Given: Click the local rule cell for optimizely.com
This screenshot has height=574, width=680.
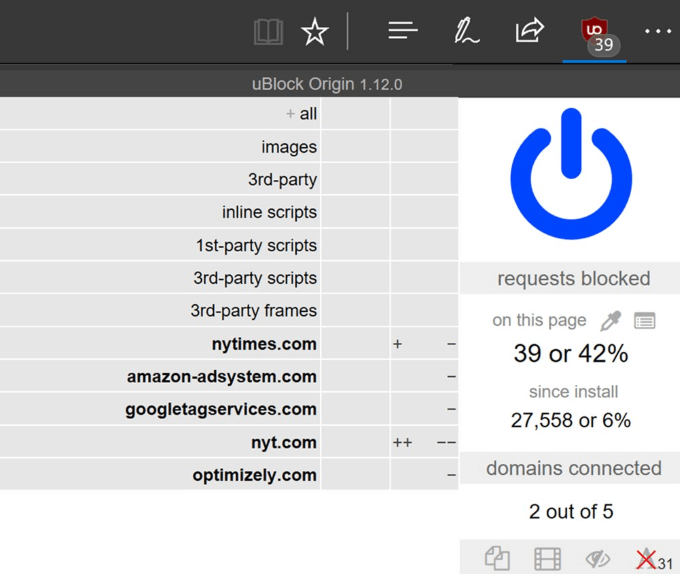Looking at the screenshot, I should 425,474.
